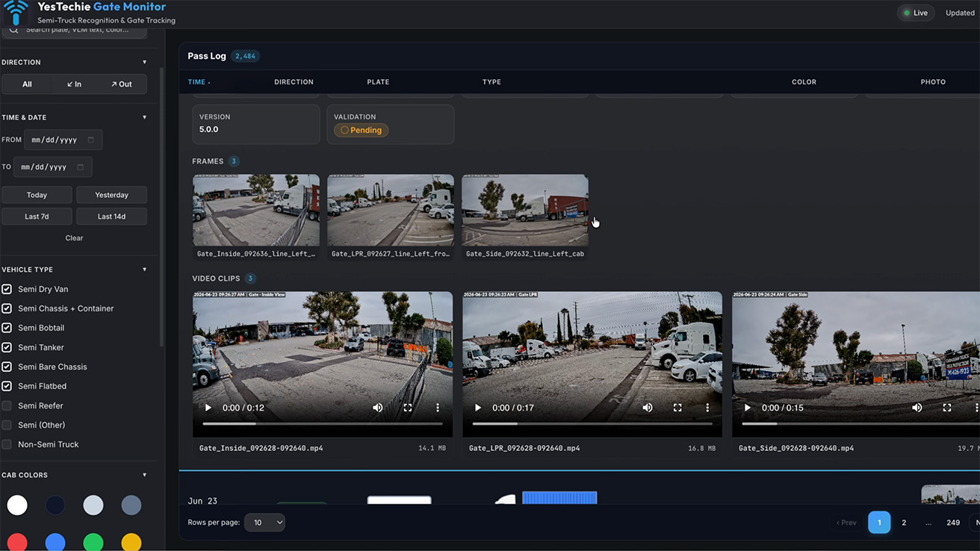980x551 pixels.
Task: Uncheck Semi Chassis + Container
Action: 7,308
